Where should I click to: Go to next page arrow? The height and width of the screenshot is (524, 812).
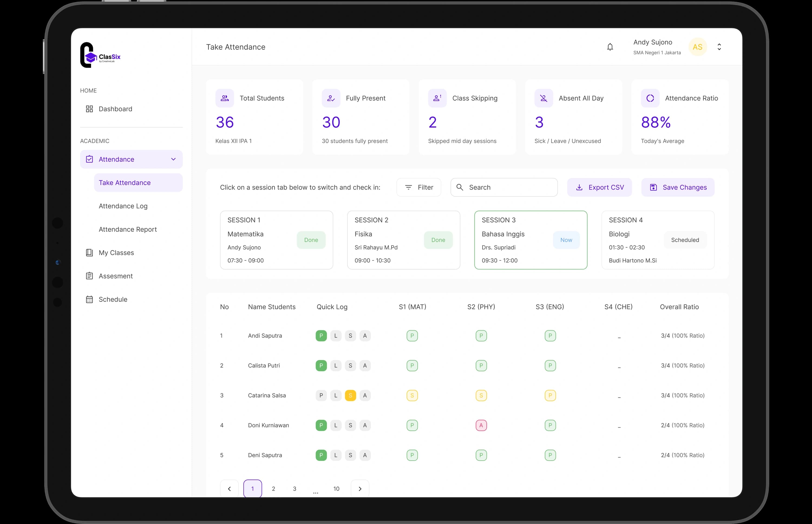(360, 489)
